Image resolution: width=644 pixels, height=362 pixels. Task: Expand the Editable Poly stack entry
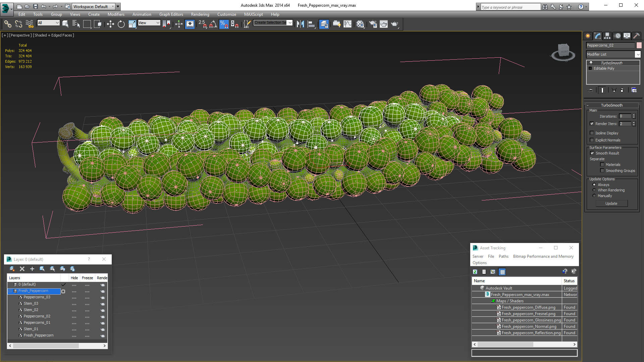click(590, 68)
